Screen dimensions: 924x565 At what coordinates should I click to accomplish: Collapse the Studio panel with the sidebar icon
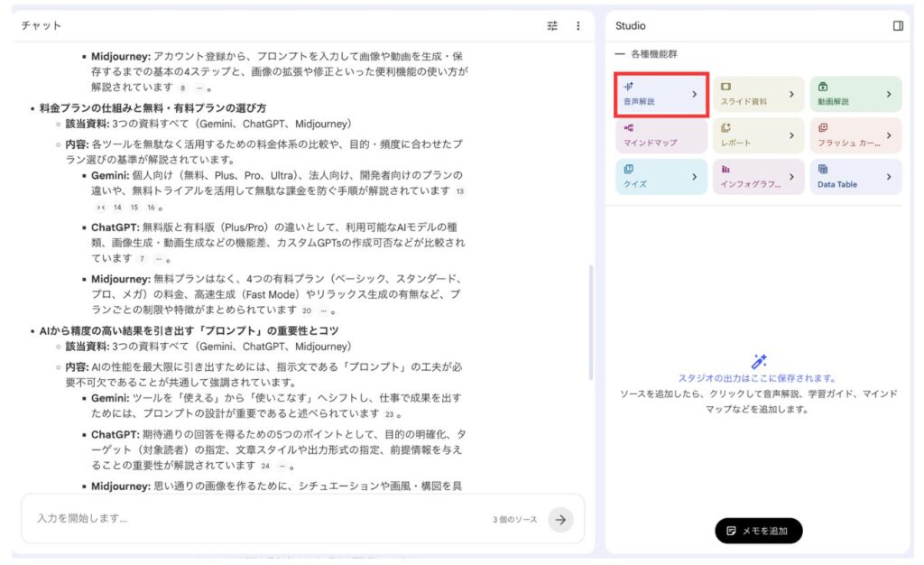(898, 26)
